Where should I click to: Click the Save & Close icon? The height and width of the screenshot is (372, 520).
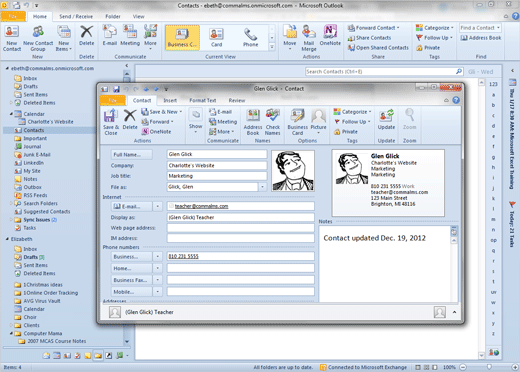[111, 122]
